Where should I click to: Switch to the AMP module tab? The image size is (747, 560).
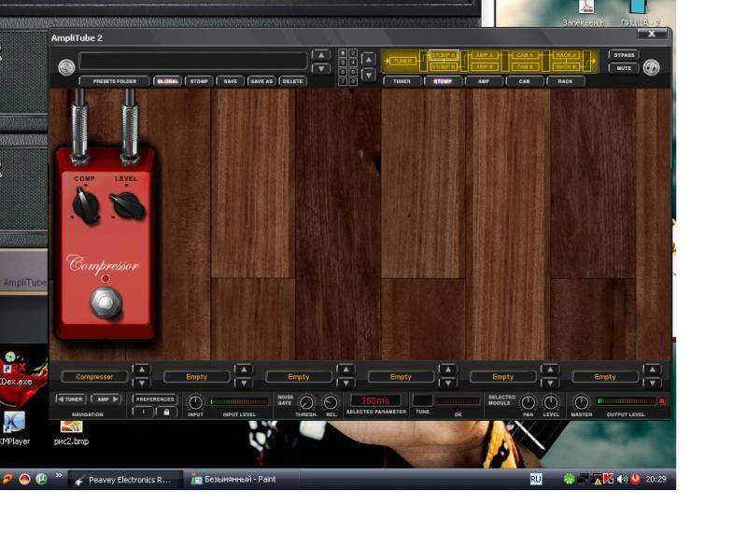coord(484,81)
